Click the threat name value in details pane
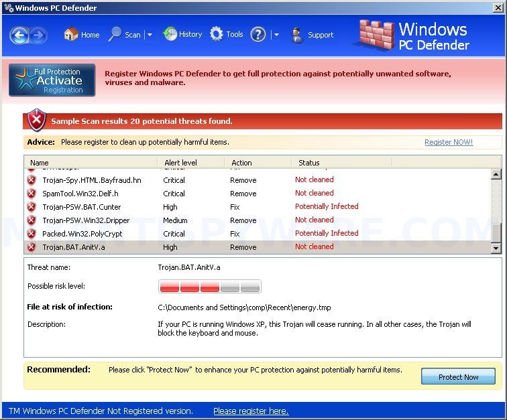Viewport: 507px width, 420px height. [189, 267]
